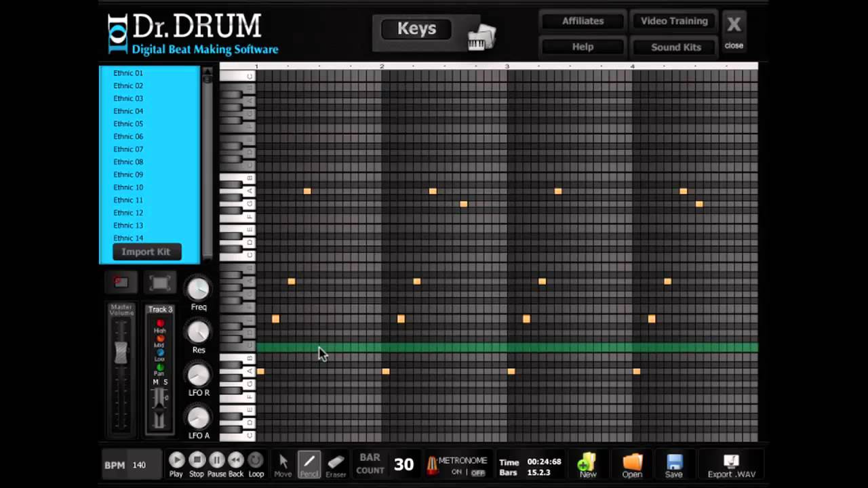Click the Import Kit button
This screenshot has height=488, width=868.
(x=146, y=251)
